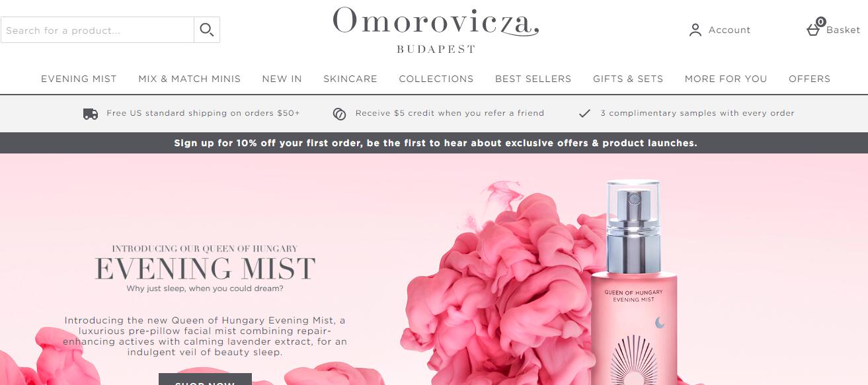Expand the Gifts & Sets menu
Viewport: 868px width, 385px height.
(628, 79)
